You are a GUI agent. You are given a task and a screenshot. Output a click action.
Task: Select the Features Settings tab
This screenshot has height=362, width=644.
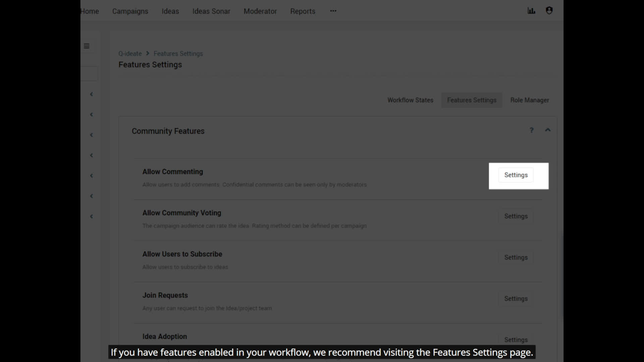click(472, 100)
